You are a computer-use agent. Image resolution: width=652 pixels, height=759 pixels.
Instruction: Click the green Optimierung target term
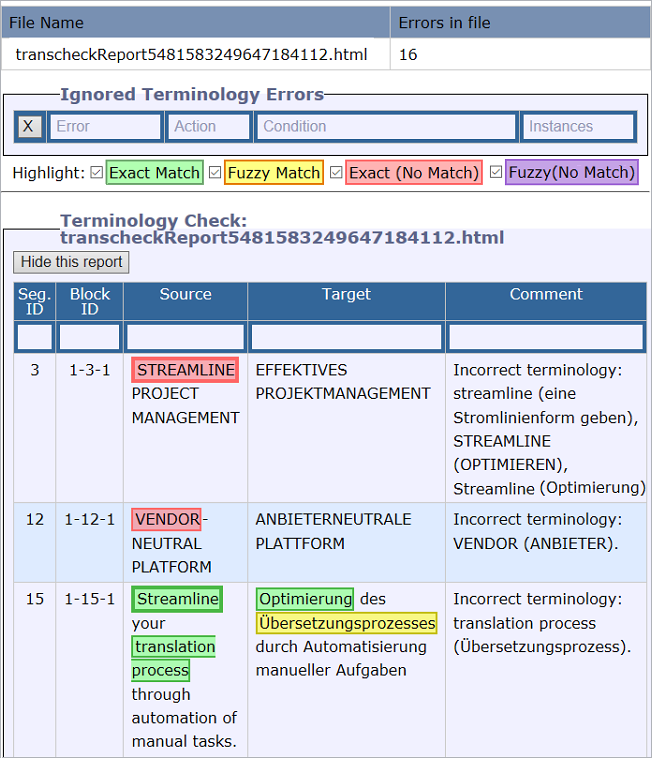point(305,599)
